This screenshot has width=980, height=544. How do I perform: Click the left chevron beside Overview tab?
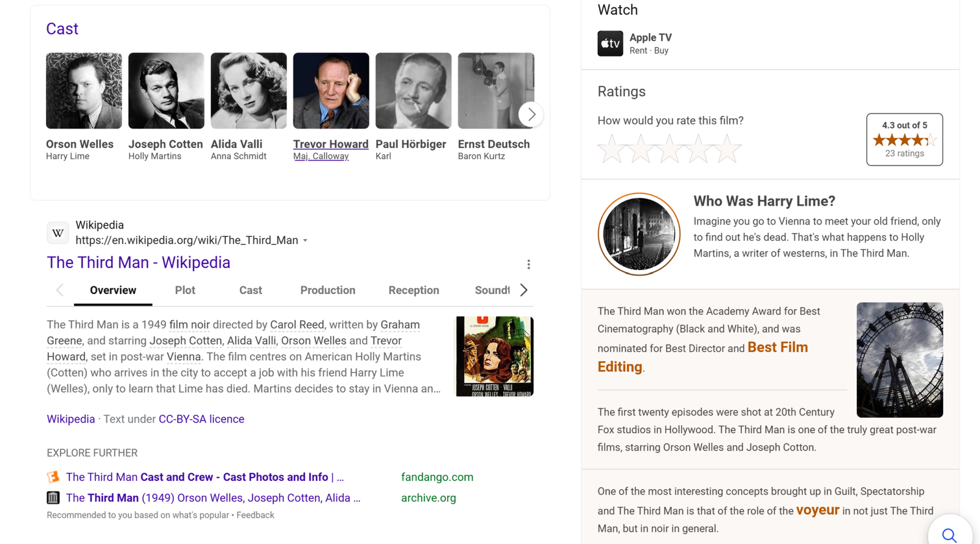point(59,290)
